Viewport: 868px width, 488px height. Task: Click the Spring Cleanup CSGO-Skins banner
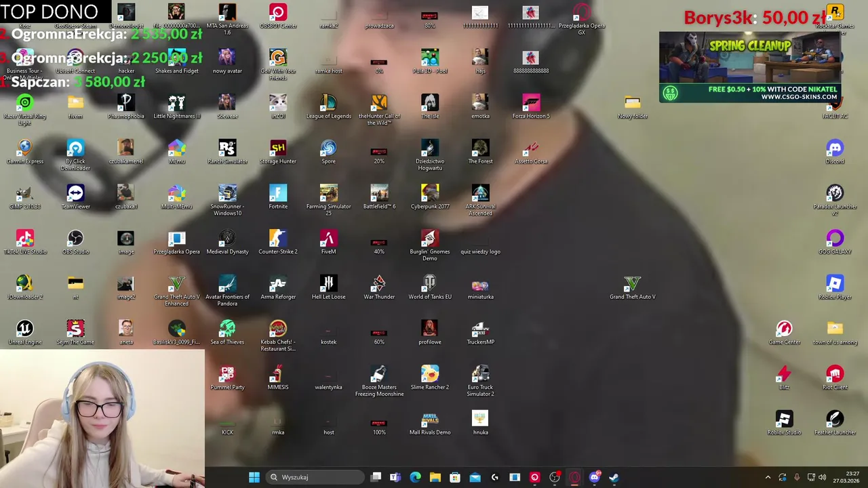[x=750, y=67]
